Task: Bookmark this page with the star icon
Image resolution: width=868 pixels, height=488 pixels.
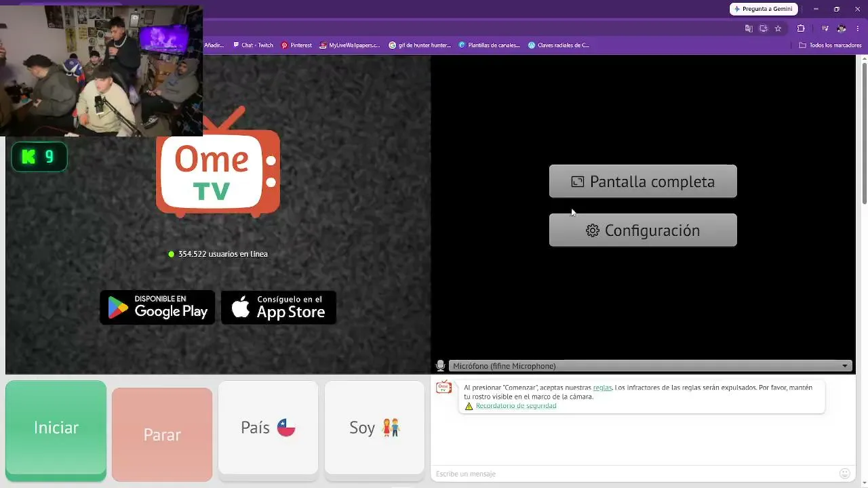Action: point(778,28)
